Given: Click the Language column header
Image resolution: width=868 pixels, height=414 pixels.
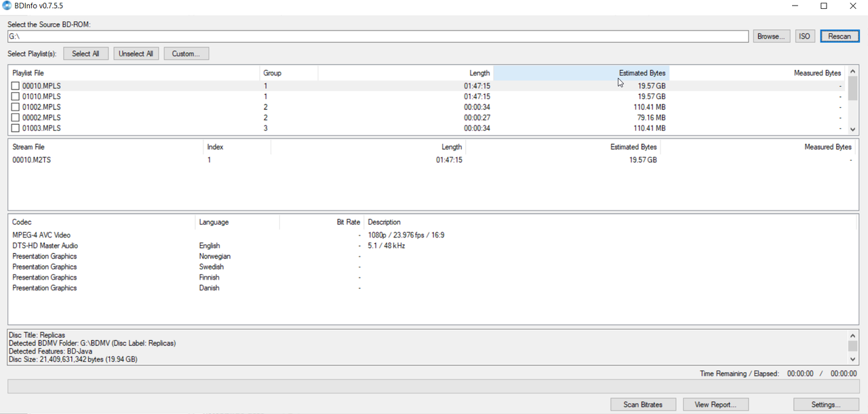Looking at the screenshot, I should pyautogui.click(x=237, y=222).
